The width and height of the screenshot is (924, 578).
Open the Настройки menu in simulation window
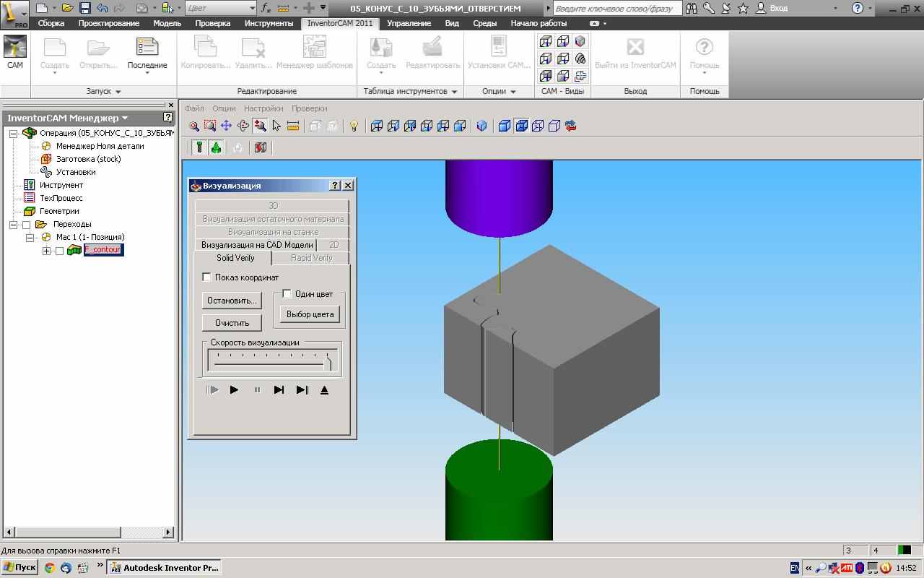coord(263,108)
